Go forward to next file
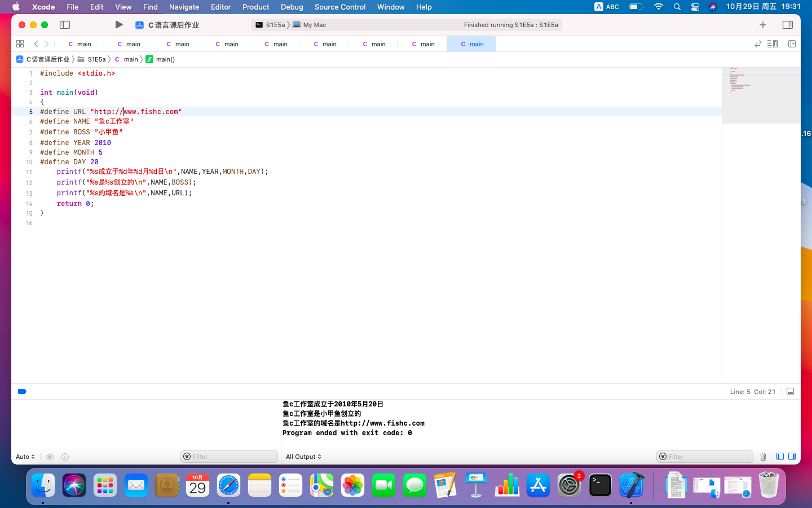 pos(47,43)
